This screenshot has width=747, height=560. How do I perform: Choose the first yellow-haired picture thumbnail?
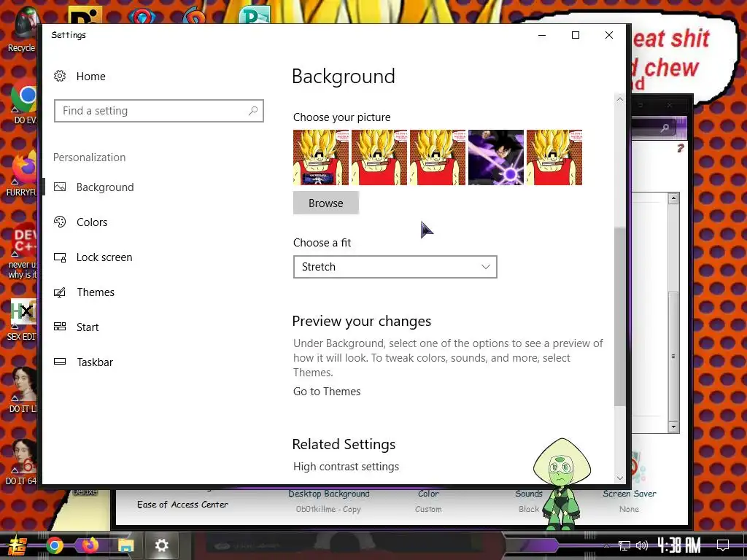[321, 157]
